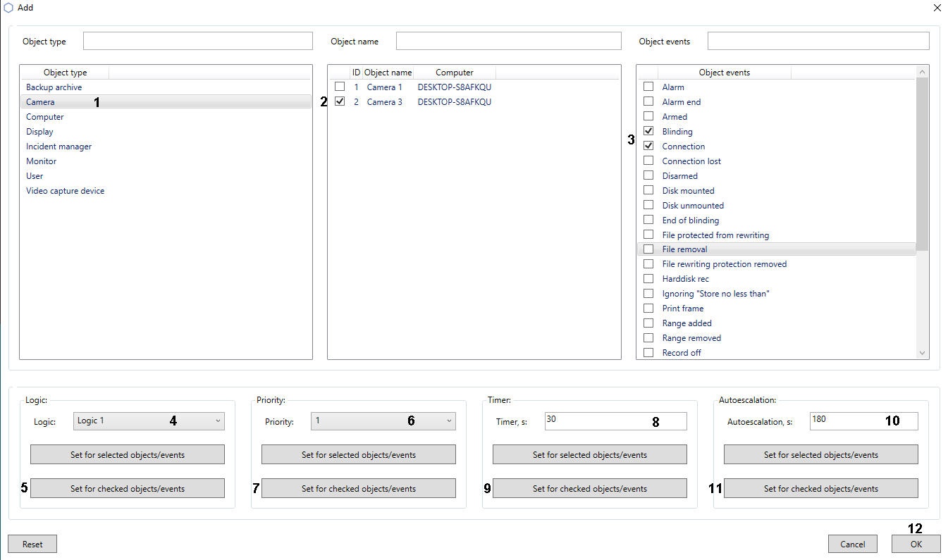
Task: Enable the Alarm event checkbox
Action: pos(648,87)
